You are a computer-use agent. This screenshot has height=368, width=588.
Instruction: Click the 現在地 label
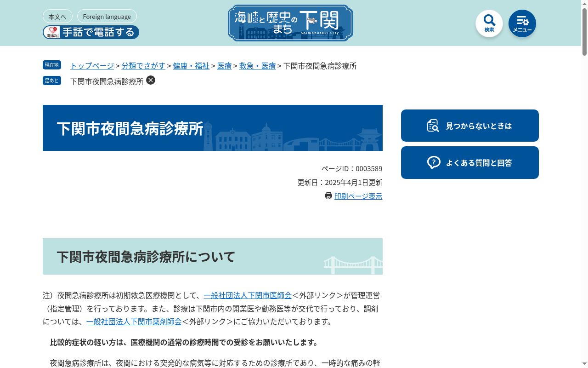(x=52, y=65)
